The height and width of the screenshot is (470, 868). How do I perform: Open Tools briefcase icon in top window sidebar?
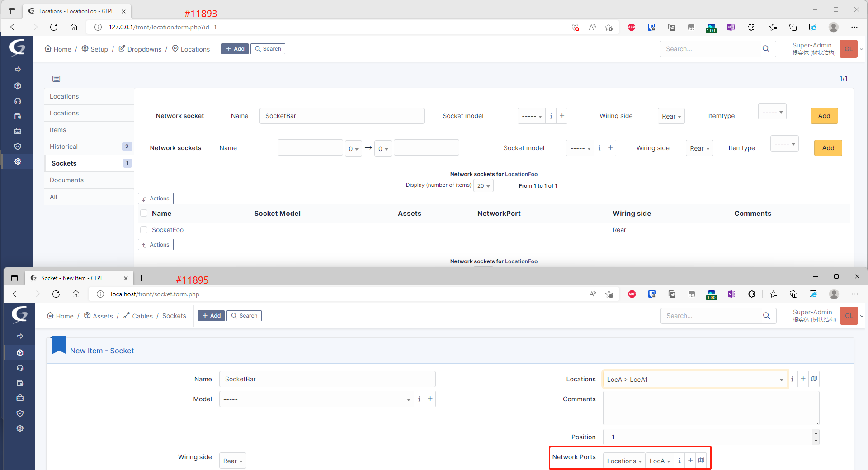point(18,131)
